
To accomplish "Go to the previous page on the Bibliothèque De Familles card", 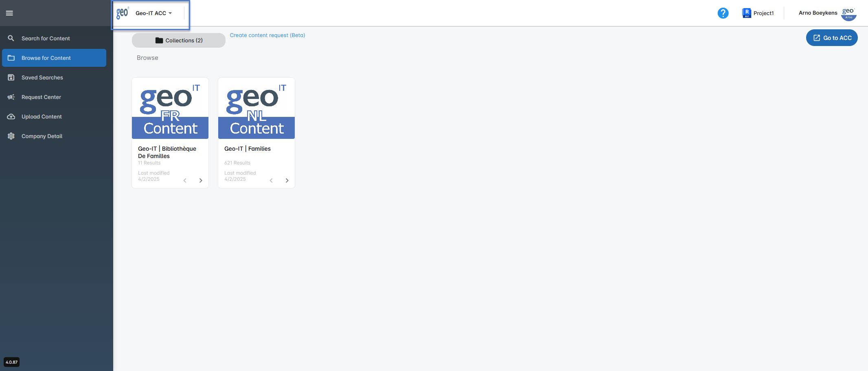I will point(185,180).
